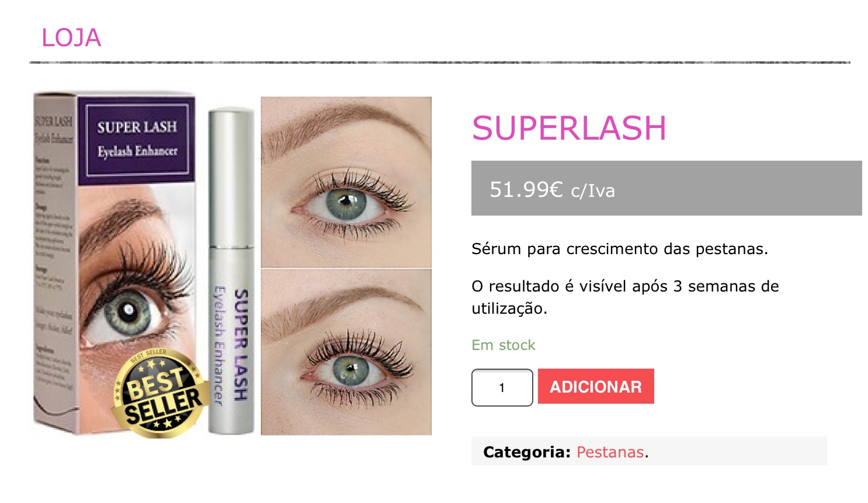Click the Categoria label in the grey bar

pos(527,452)
